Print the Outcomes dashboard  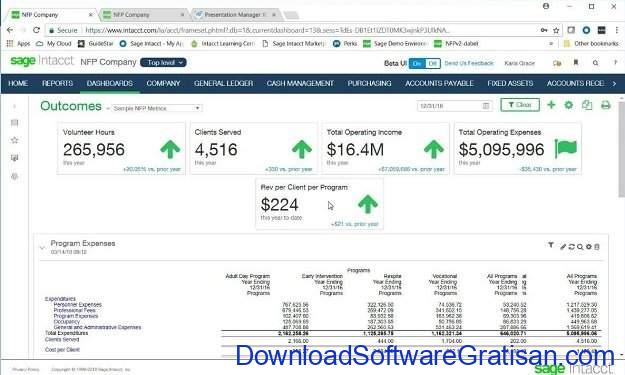pyautogui.click(x=606, y=105)
